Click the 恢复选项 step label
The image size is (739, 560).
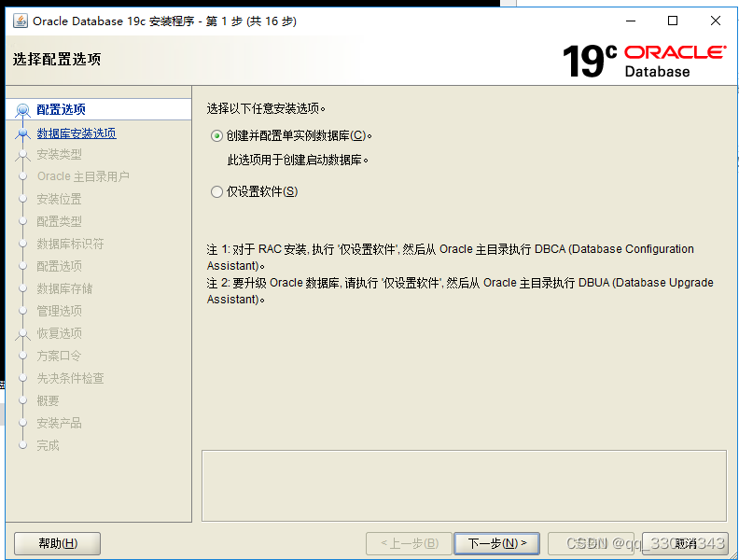click(60, 333)
